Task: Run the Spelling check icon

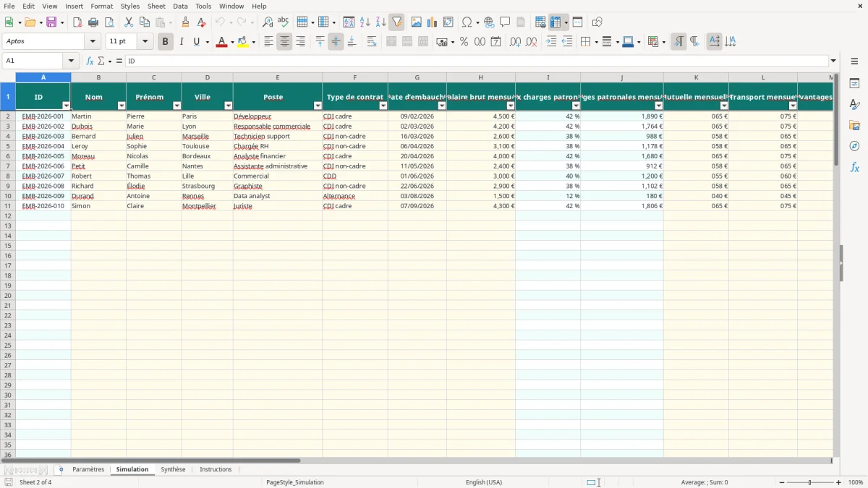Action: [284, 22]
